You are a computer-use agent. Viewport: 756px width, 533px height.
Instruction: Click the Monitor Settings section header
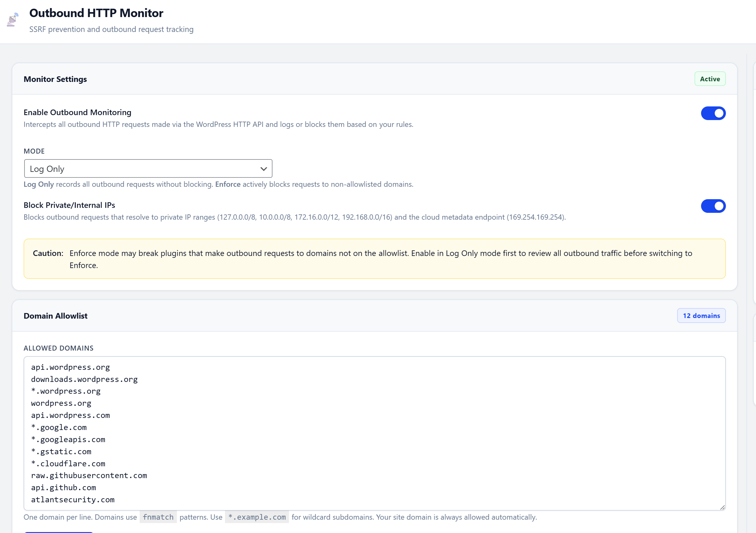(x=55, y=79)
